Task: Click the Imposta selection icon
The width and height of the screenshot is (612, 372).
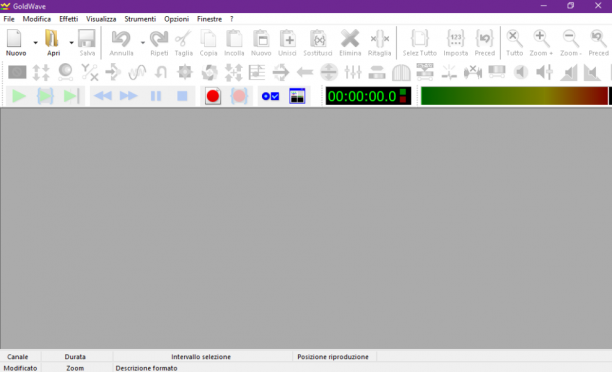Action: [455, 43]
